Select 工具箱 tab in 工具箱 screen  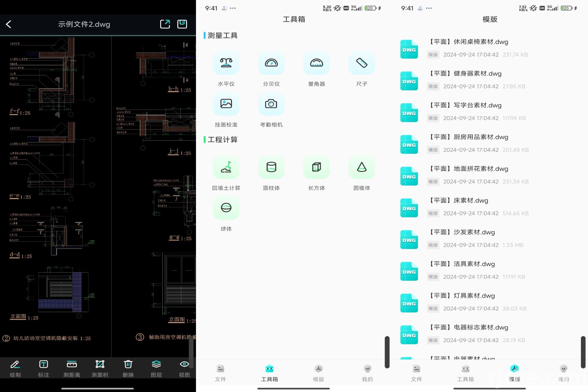(269, 373)
